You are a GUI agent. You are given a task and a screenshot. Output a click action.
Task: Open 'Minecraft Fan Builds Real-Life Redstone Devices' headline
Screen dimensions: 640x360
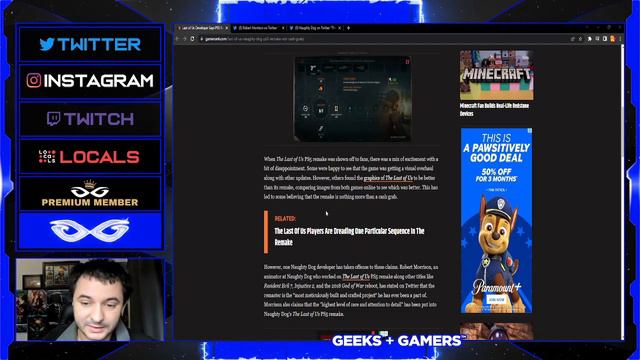(x=494, y=109)
